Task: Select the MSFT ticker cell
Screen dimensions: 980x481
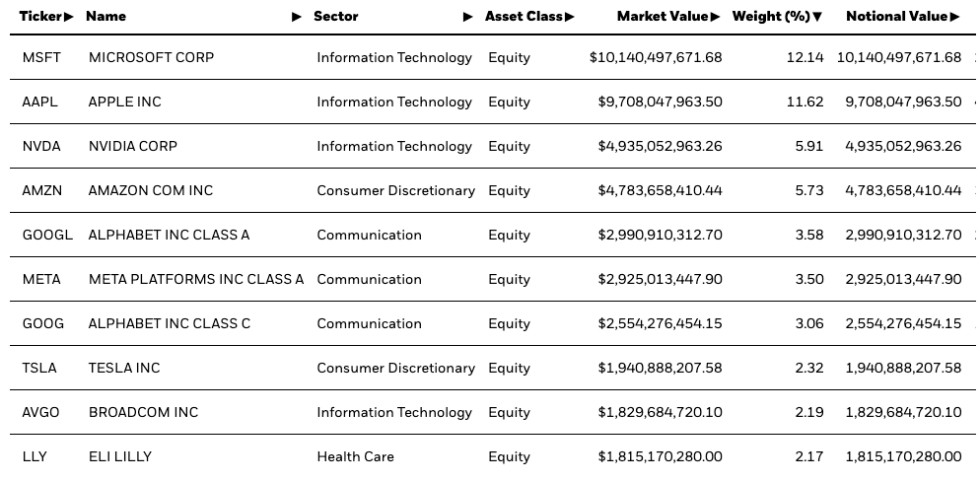Action: [41, 57]
